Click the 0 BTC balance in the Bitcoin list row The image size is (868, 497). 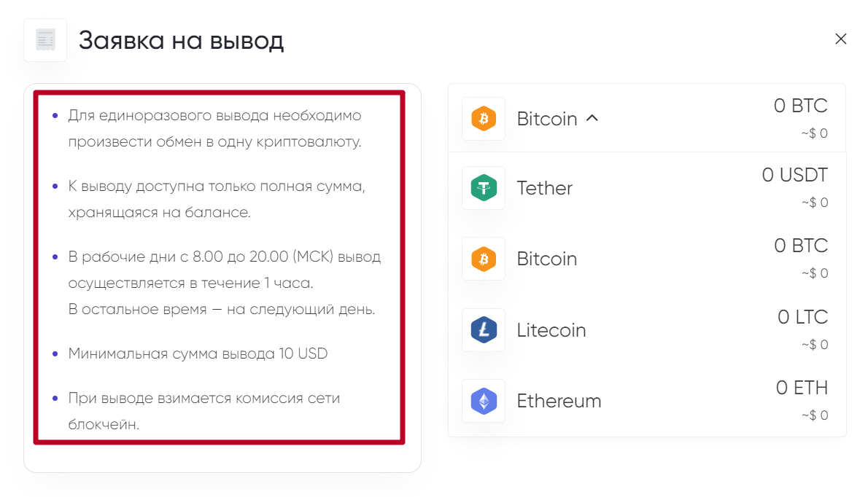coord(800,246)
